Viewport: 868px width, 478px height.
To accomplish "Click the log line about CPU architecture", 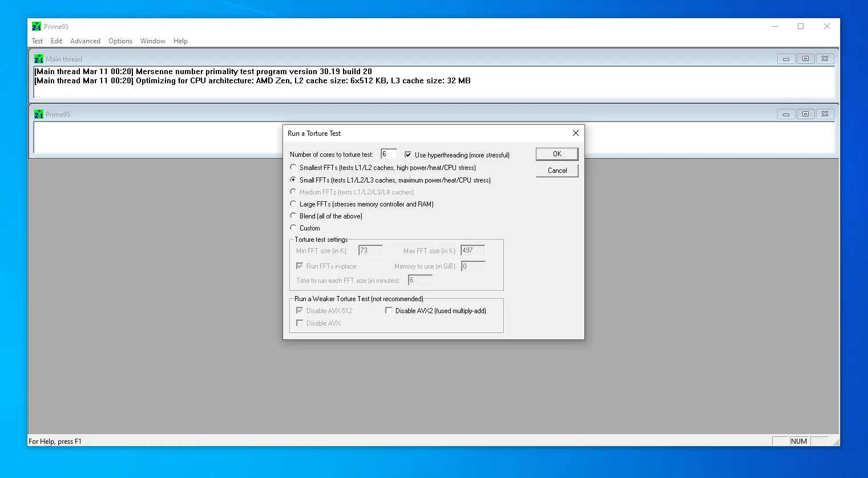I will pos(253,80).
